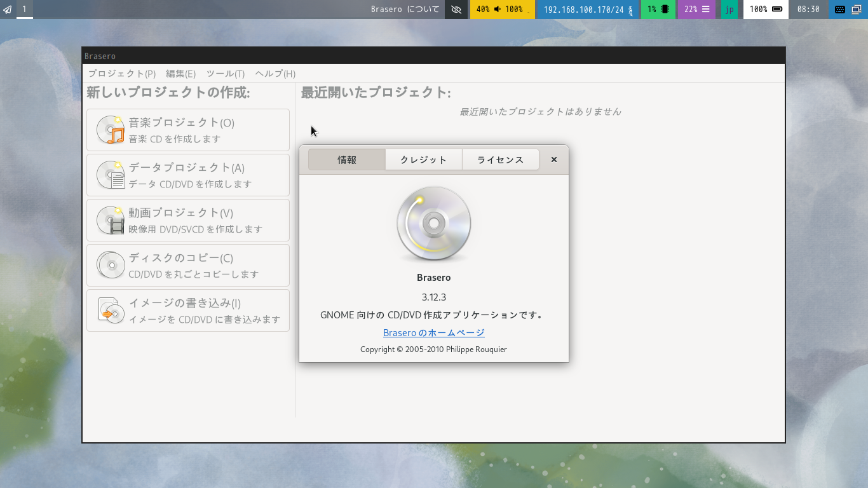868x488 pixels.
Task: Open the プロジェクト(P) menu
Action: click(x=121, y=74)
